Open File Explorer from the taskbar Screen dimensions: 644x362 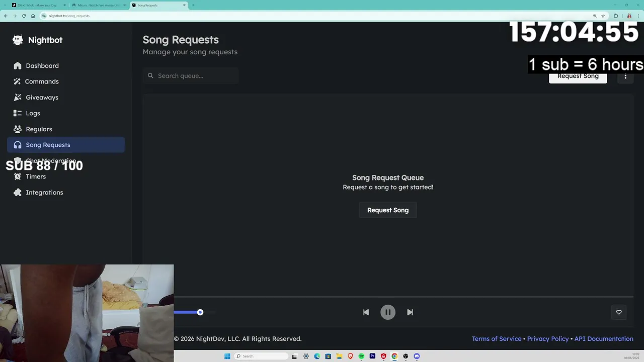point(339,356)
